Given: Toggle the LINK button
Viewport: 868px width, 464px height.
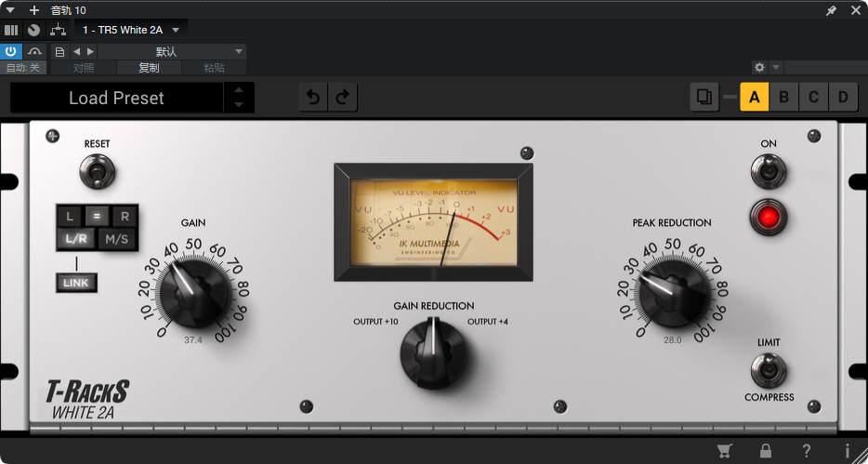Looking at the screenshot, I should (x=76, y=283).
